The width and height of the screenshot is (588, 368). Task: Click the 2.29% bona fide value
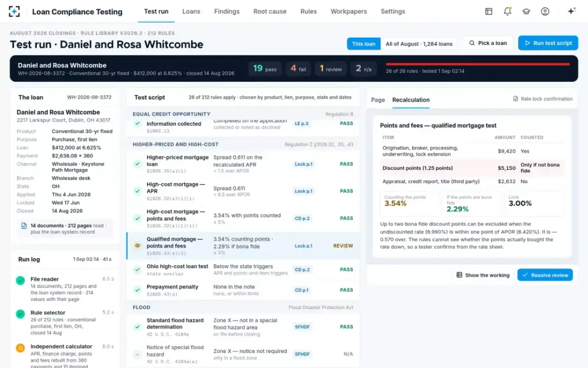458,209
